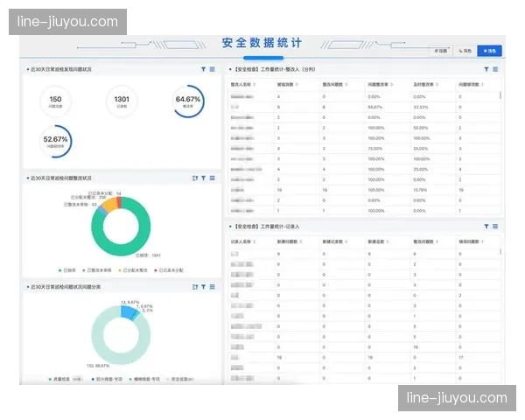Switch to the 深色 dark theme tab
This screenshot has height=420, width=525.
point(466,51)
